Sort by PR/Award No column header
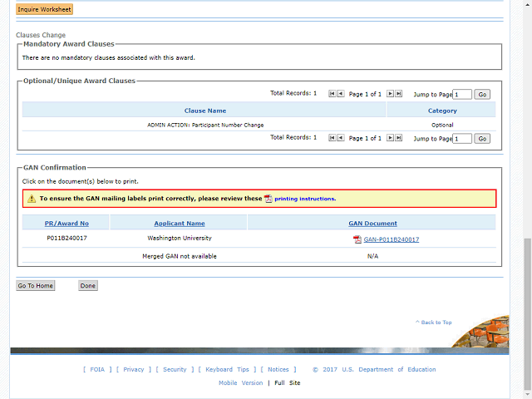Screen dimensions: 532x399 (x=66, y=223)
